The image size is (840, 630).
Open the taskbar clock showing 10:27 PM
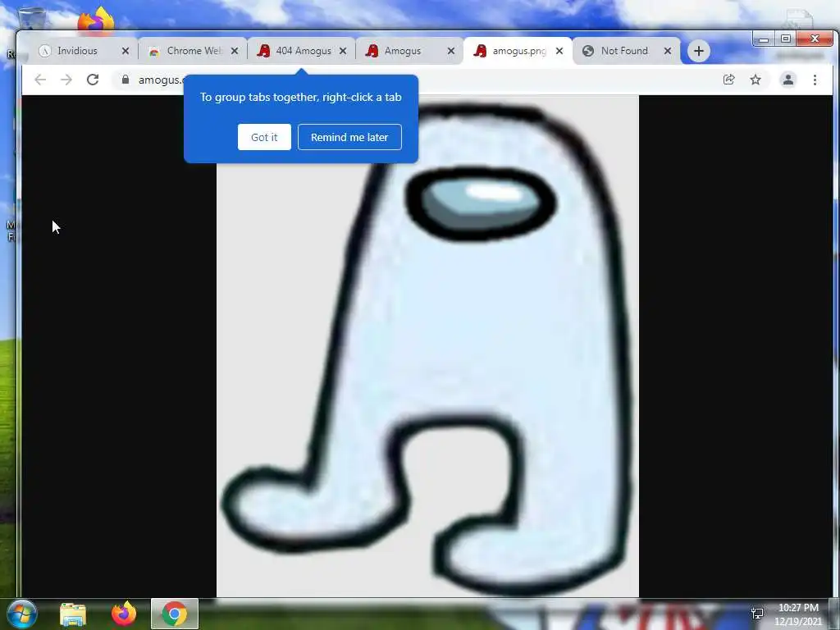point(797,614)
